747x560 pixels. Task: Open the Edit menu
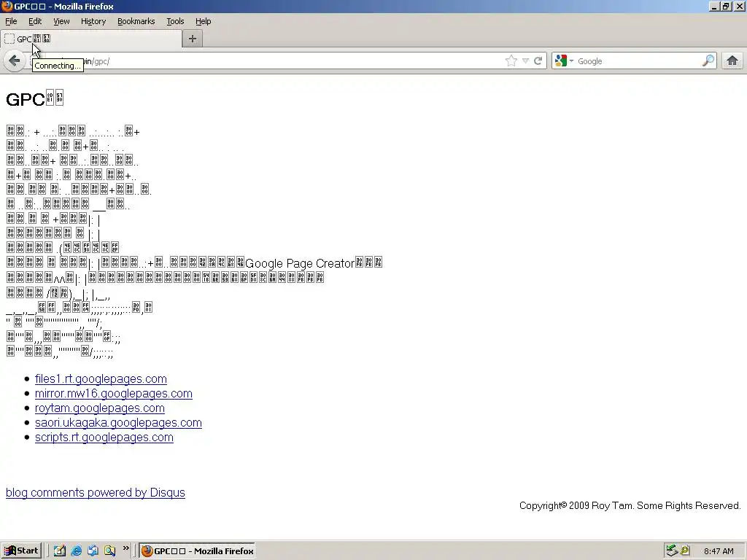coord(35,21)
